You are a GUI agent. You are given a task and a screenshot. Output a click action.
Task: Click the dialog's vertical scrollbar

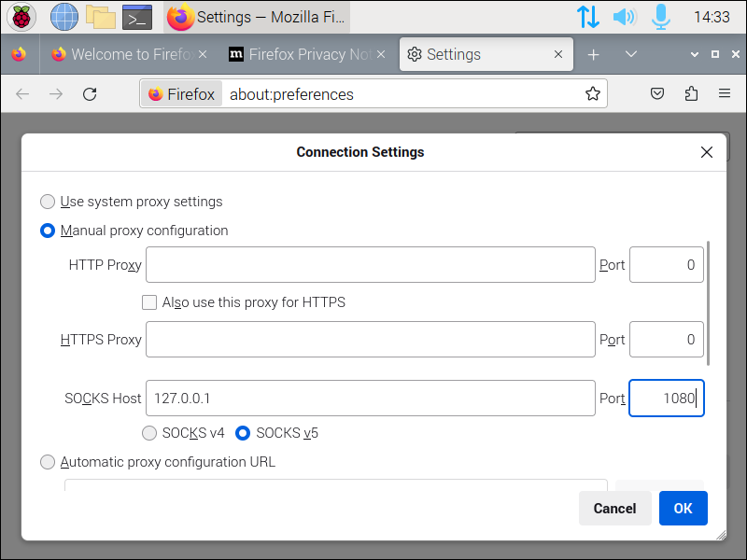[x=709, y=303]
